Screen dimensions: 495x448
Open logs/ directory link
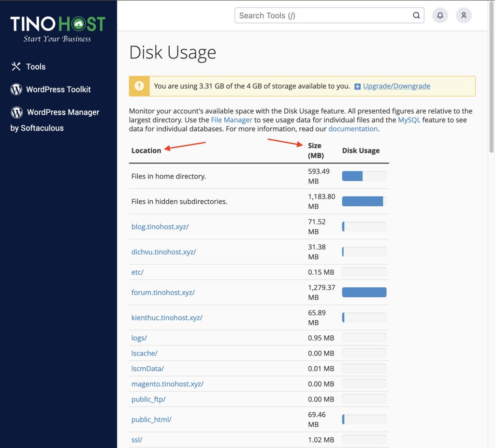(x=139, y=338)
